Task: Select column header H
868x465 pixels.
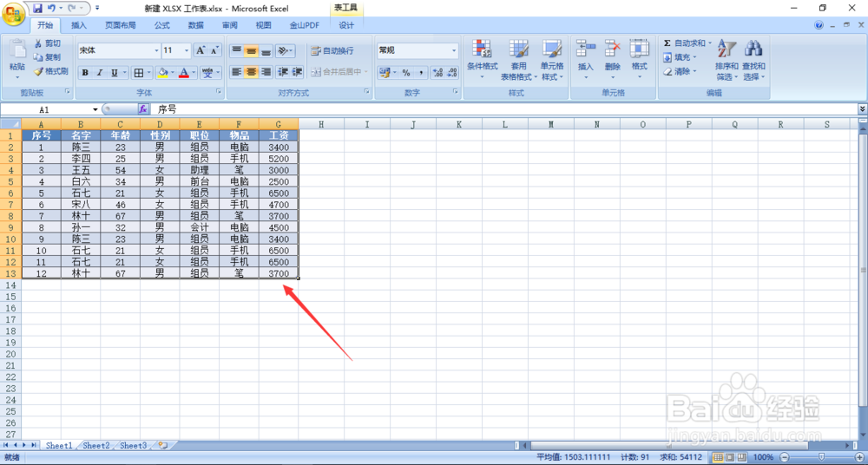Action: coord(321,124)
